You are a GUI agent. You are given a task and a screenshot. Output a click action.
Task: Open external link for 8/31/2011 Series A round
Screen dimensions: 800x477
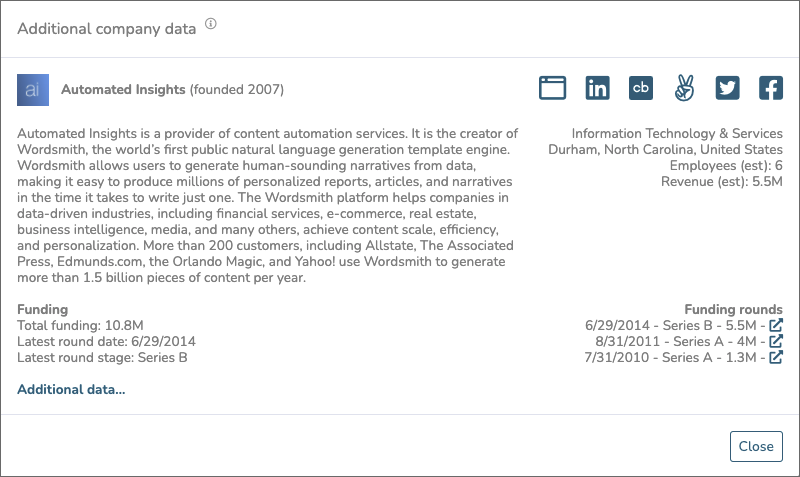coord(776,341)
